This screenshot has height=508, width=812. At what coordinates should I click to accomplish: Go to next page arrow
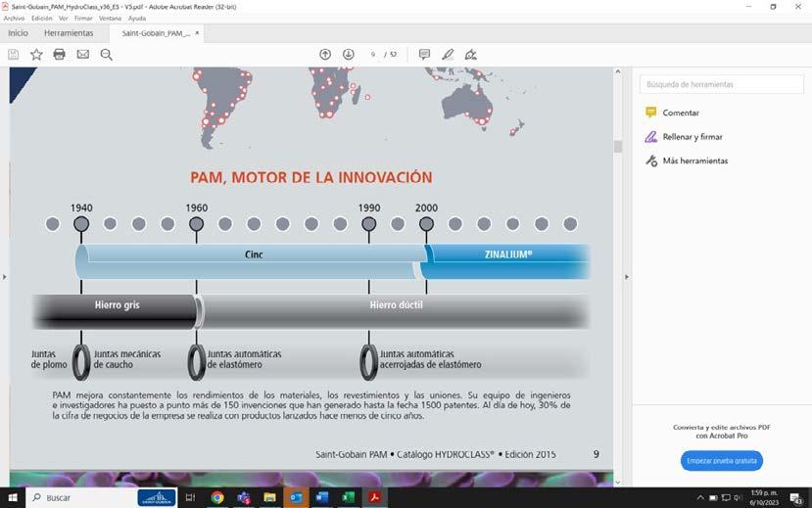(x=349, y=54)
